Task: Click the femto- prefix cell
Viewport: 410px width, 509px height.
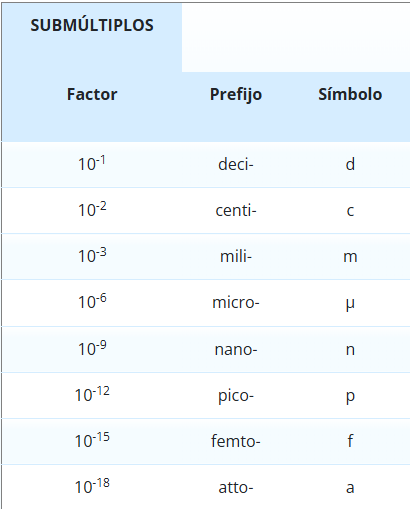Action: 236,441
